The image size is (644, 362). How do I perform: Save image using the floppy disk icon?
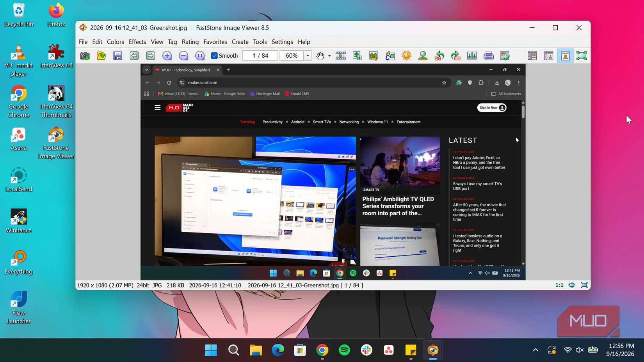pyautogui.click(x=117, y=56)
